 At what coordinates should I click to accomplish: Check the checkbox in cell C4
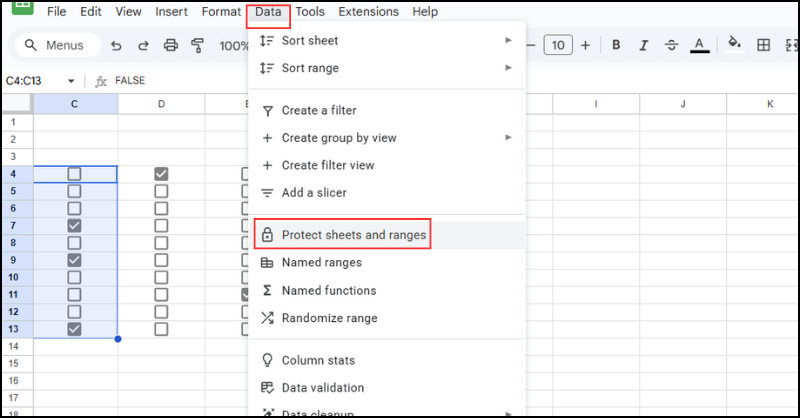pos(74,174)
